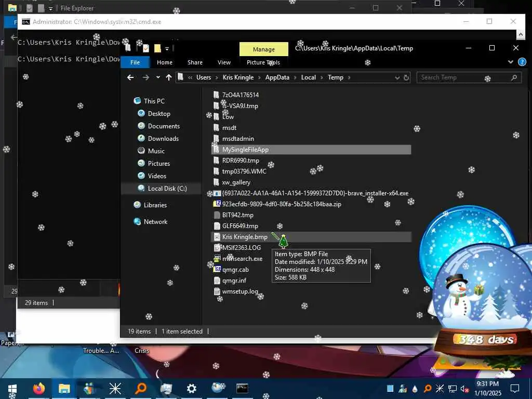Click the New folder quick access icon

(157, 48)
